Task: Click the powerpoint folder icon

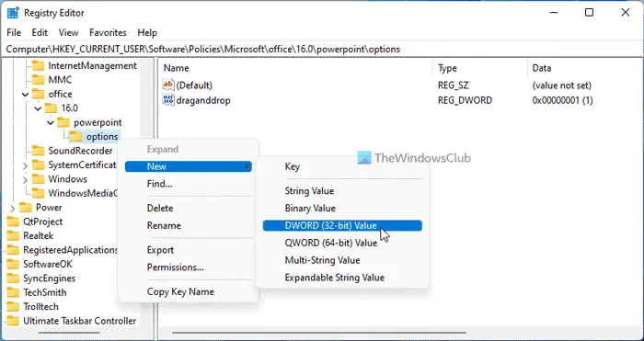Action: point(63,122)
